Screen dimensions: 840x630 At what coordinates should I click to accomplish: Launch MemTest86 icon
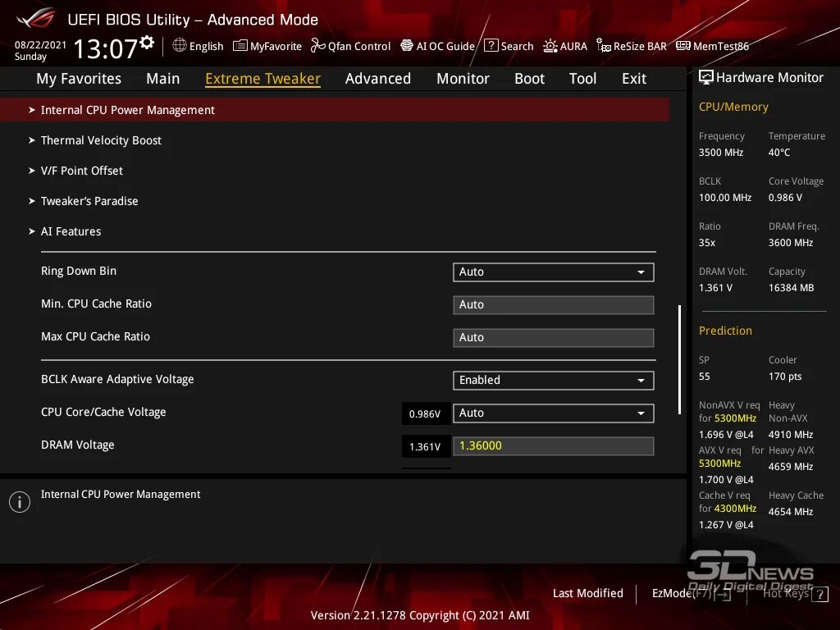[x=683, y=46]
